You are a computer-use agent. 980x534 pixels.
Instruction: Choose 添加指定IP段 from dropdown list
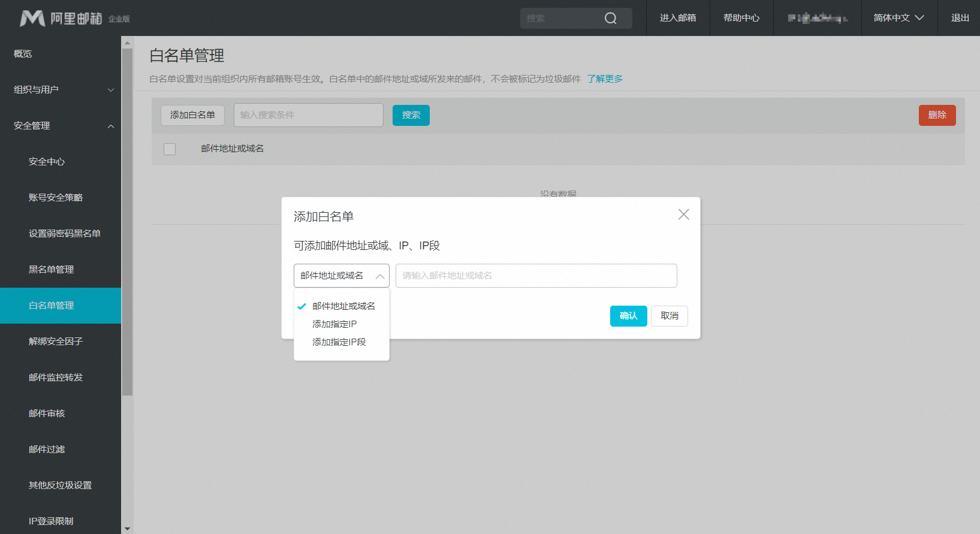click(x=339, y=342)
